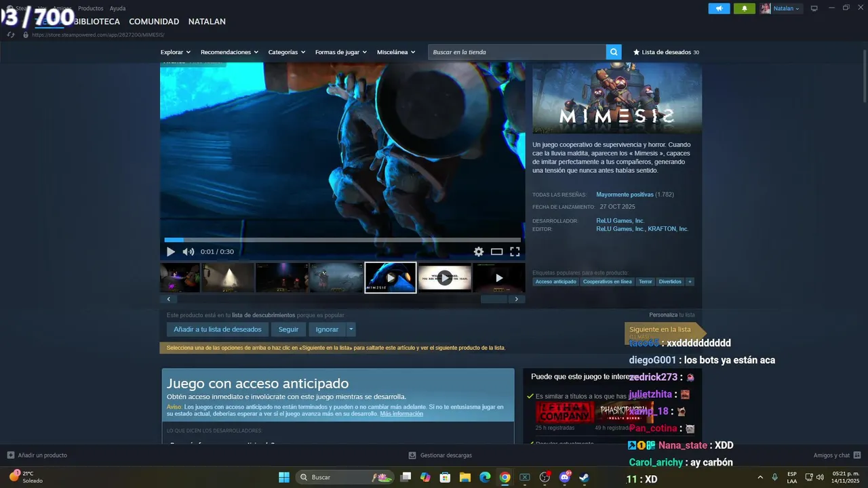Mute the trailer volume icon
868x488 pixels.
click(189, 251)
